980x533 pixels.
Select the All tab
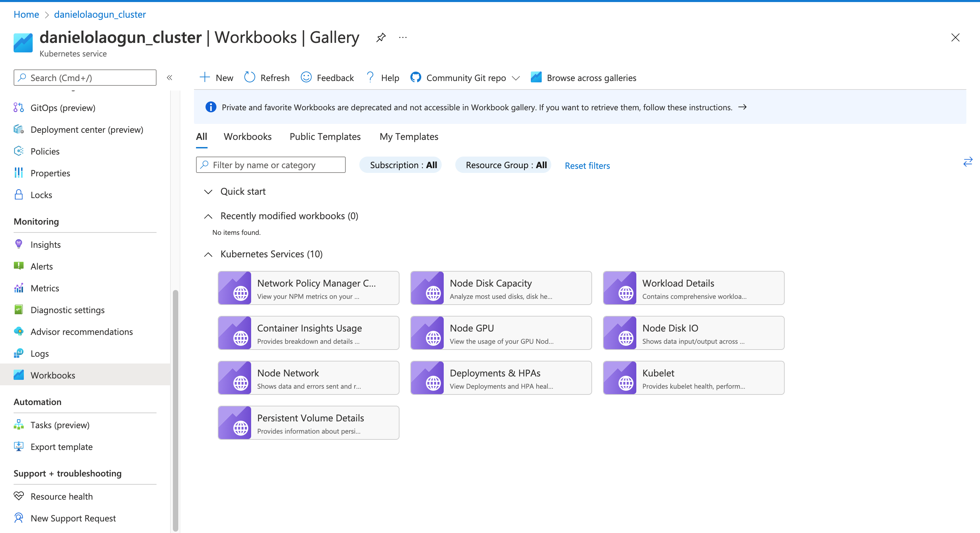[x=202, y=137]
